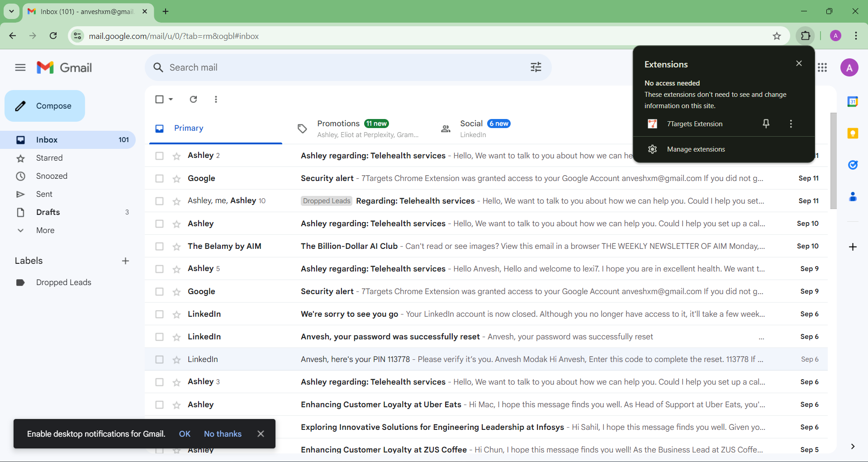The height and width of the screenshot is (462, 868).
Task: Check the box for The Belamy by AIM email
Action: (159, 246)
